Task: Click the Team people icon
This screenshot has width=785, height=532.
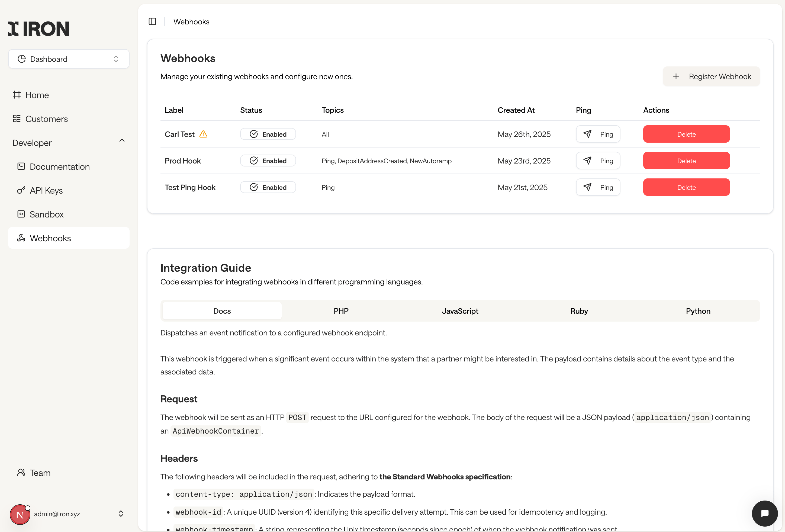Action: pos(21,472)
